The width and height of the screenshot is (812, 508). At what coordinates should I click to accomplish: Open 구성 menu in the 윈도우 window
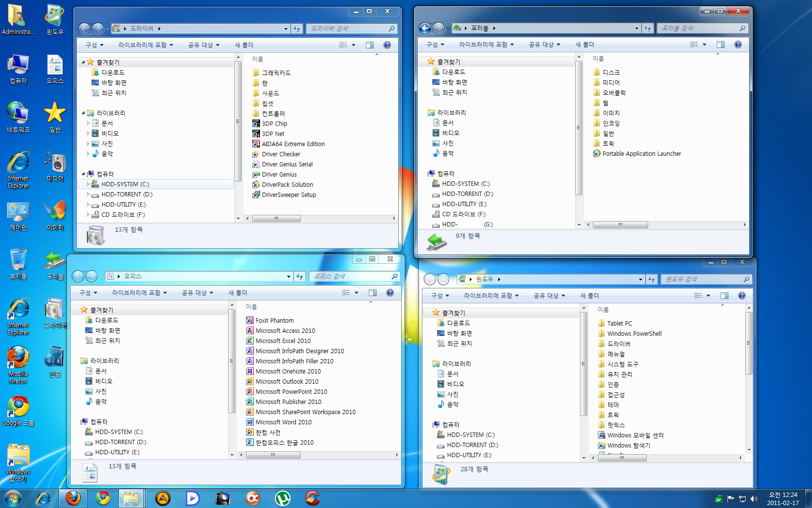click(440, 296)
